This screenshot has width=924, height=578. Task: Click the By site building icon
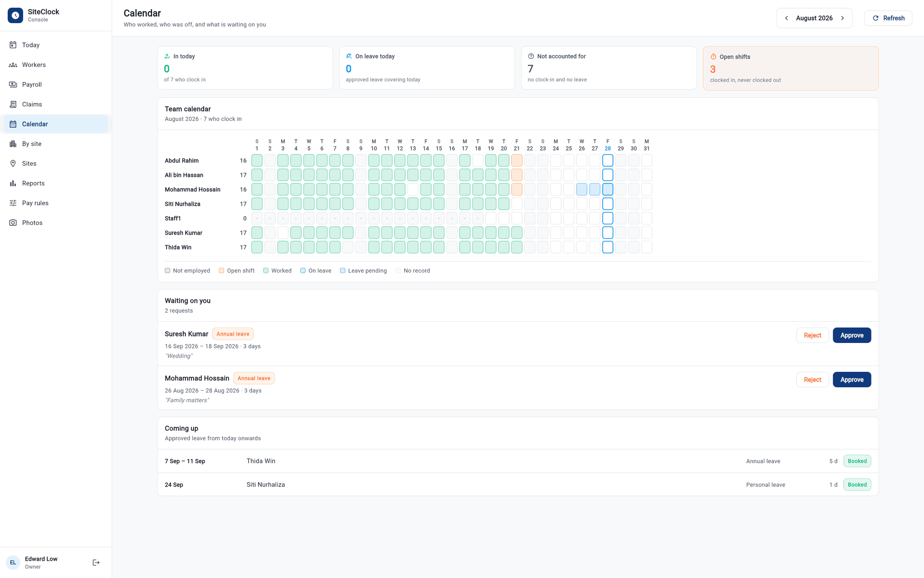13,144
